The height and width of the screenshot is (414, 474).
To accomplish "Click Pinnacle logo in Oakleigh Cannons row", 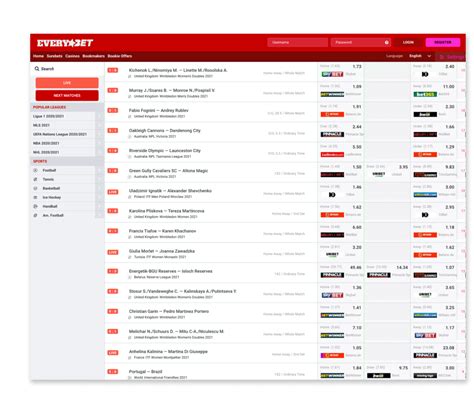I will [x=332, y=134].
